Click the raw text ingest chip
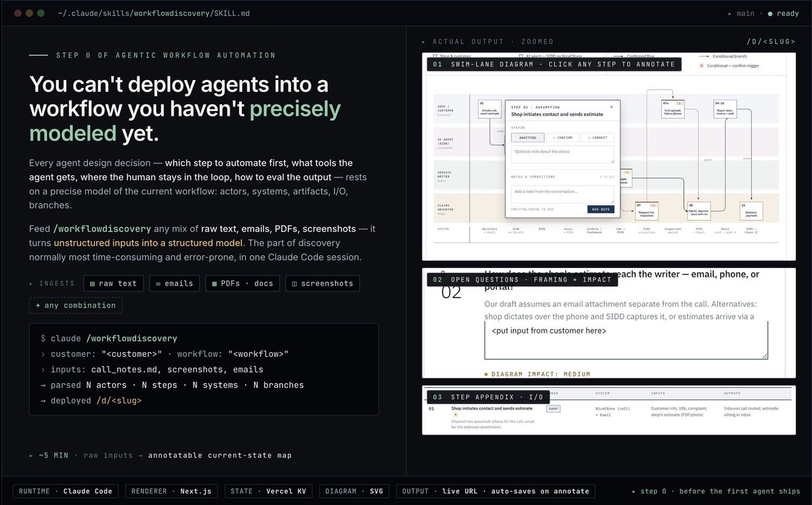This screenshot has height=505, width=812. coord(113,284)
